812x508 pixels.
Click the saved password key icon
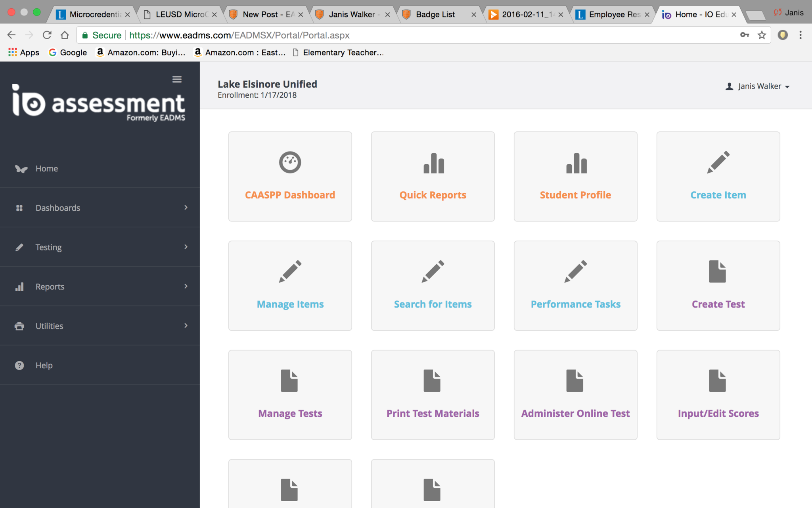744,35
